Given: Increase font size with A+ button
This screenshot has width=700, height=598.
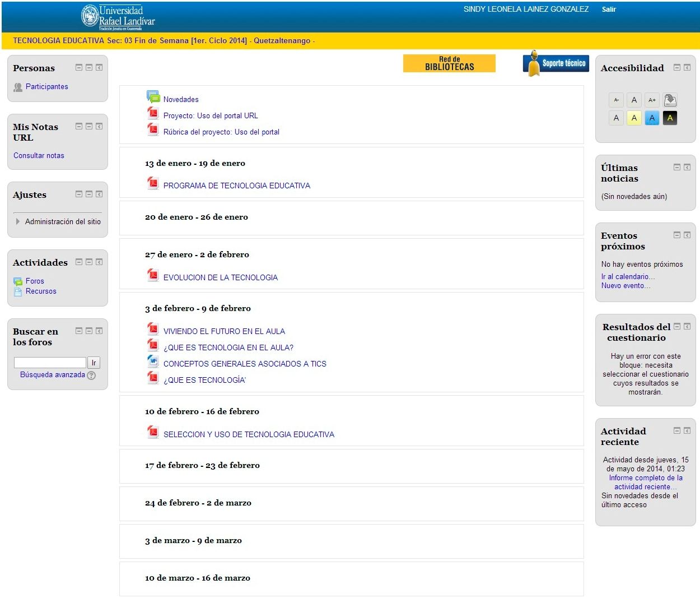Looking at the screenshot, I should click(652, 100).
